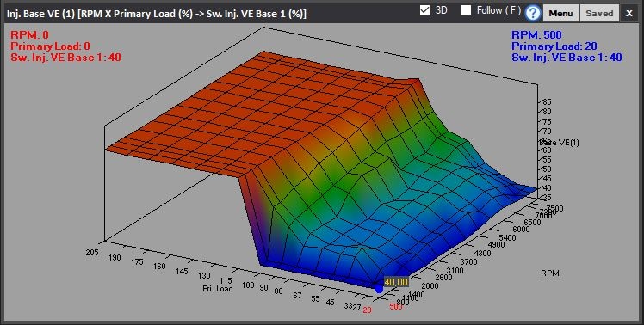This screenshot has width=644, height=325.
Task: Click blue Sw. Inj. VE Base 1: 40 text
Action: pyautogui.click(x=567, y=58)
